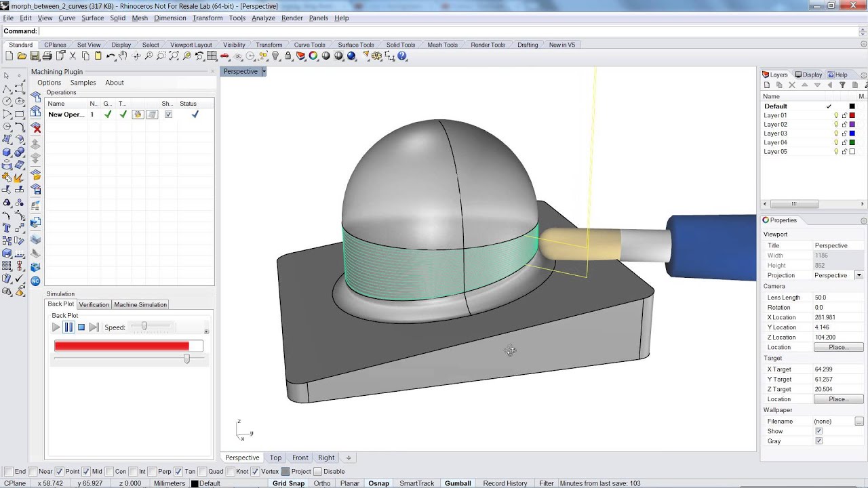Screen dimensions: 868x488
Task: Click the red X delete operation icon
Action: point(36,128)
